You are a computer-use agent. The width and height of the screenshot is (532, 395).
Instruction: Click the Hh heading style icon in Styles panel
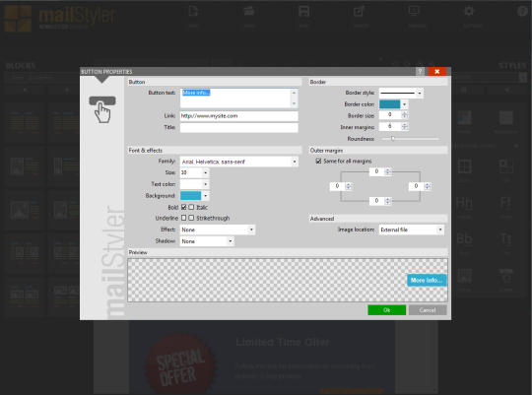click(x=464, y=203)
